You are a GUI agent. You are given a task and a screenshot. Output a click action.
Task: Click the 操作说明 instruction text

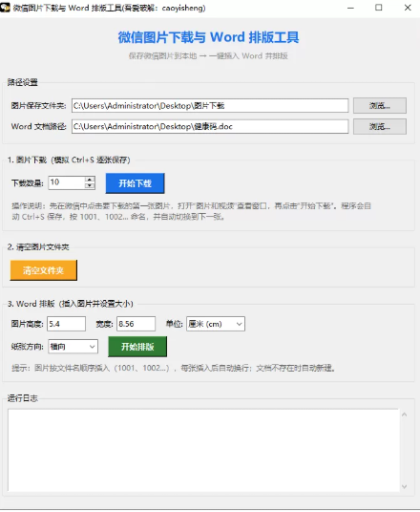192,211
